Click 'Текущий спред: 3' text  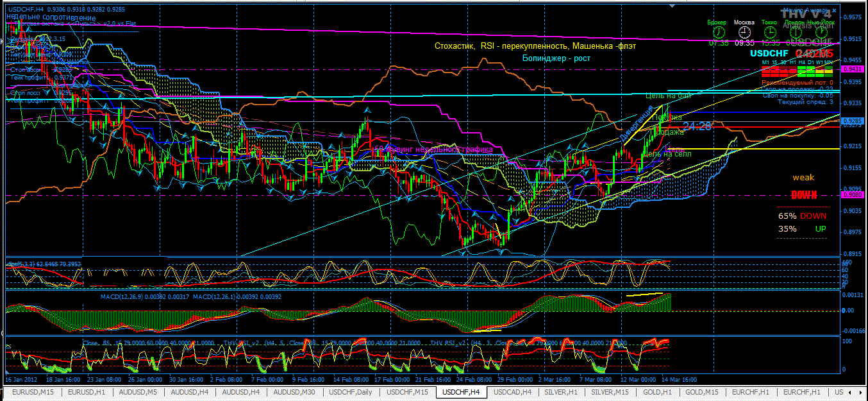(806, 101)
